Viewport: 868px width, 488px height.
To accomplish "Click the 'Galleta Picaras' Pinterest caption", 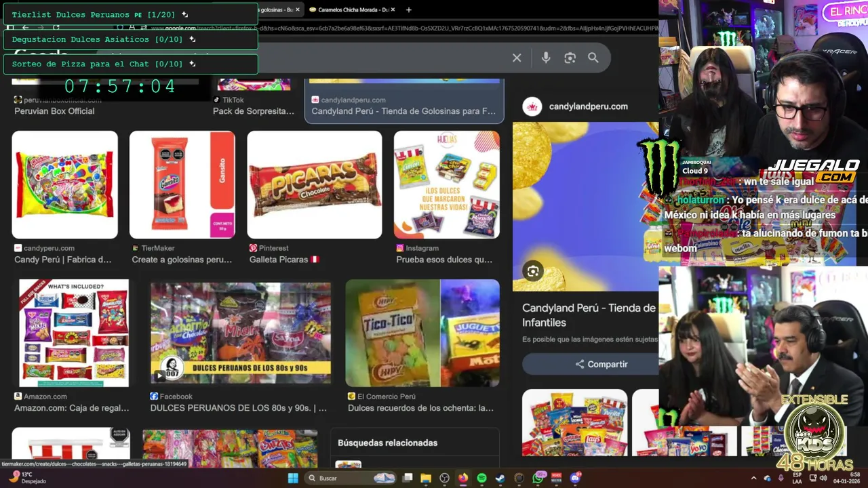I will click(283, 260).
